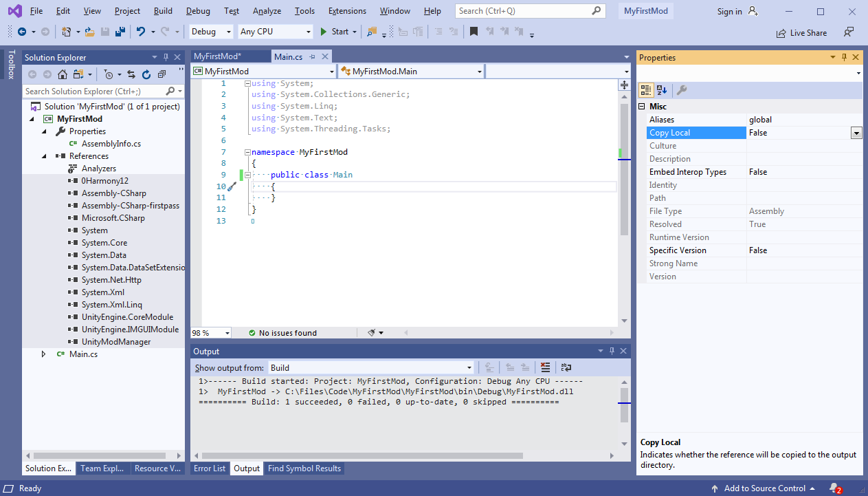Switch to the Error List tab

tap(210, 468)
